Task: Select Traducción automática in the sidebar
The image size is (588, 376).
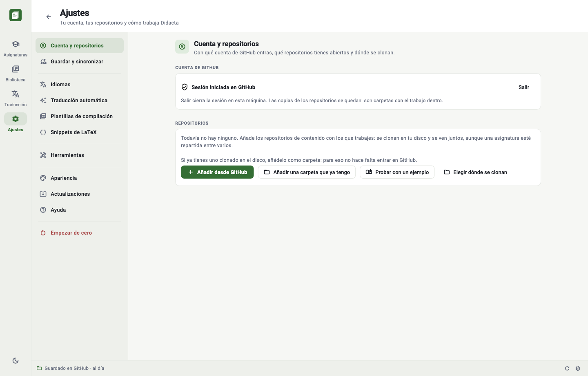Action: tap(80, 100)
